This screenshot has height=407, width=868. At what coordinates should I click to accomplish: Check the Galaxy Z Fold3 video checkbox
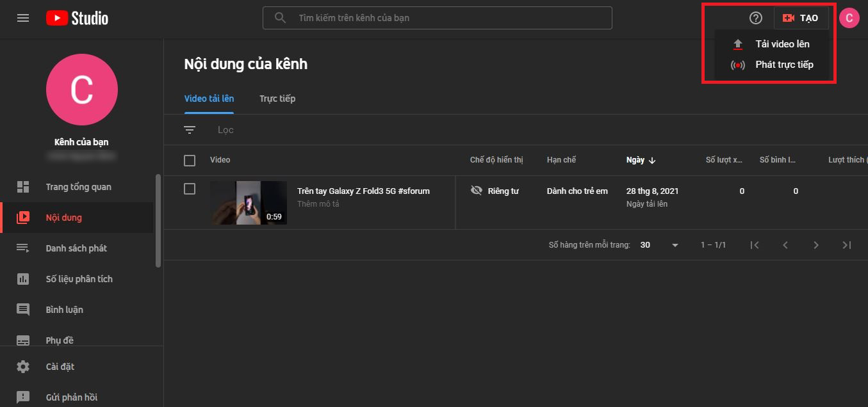click(x=190, y=189)
